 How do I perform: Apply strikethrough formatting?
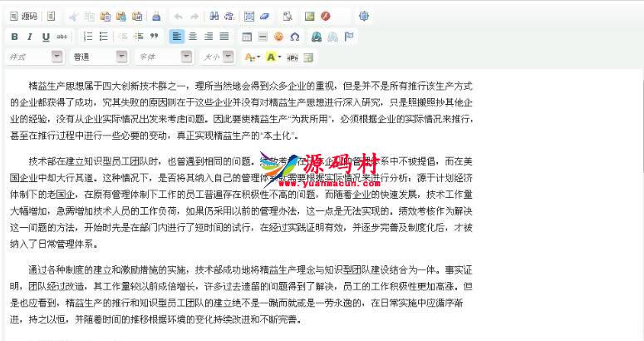62,37
